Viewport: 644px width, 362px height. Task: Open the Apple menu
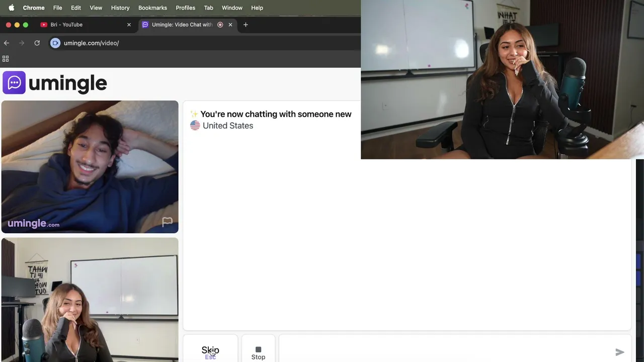coord(11,8)
